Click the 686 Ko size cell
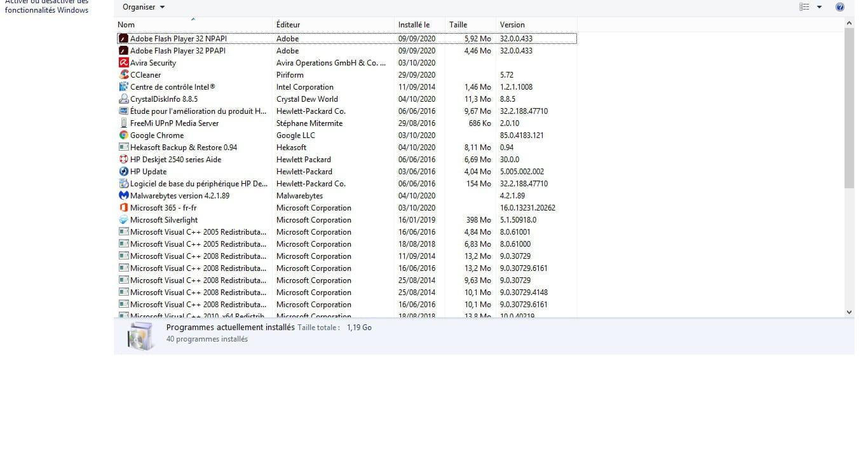Image resolution: width=868 pixels, height=463 pixels. 480,123
